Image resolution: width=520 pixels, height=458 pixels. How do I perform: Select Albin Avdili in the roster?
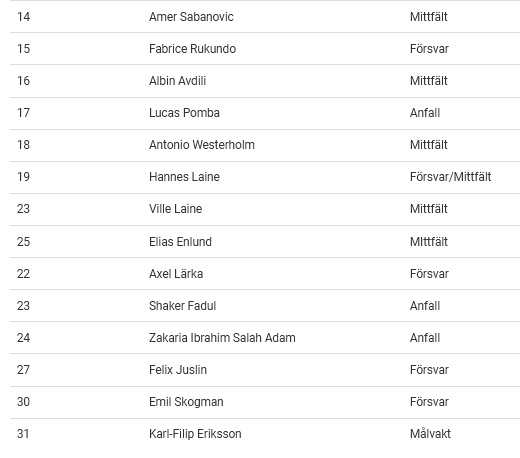[x=177, y=81]
